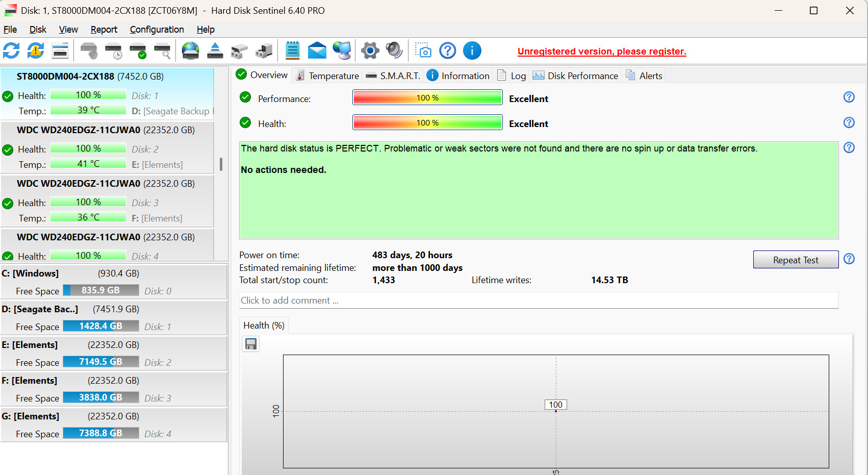The width and height of the screenshot is (868, 475).
Task: Open the blue notepad report icon
Action: 292,51
